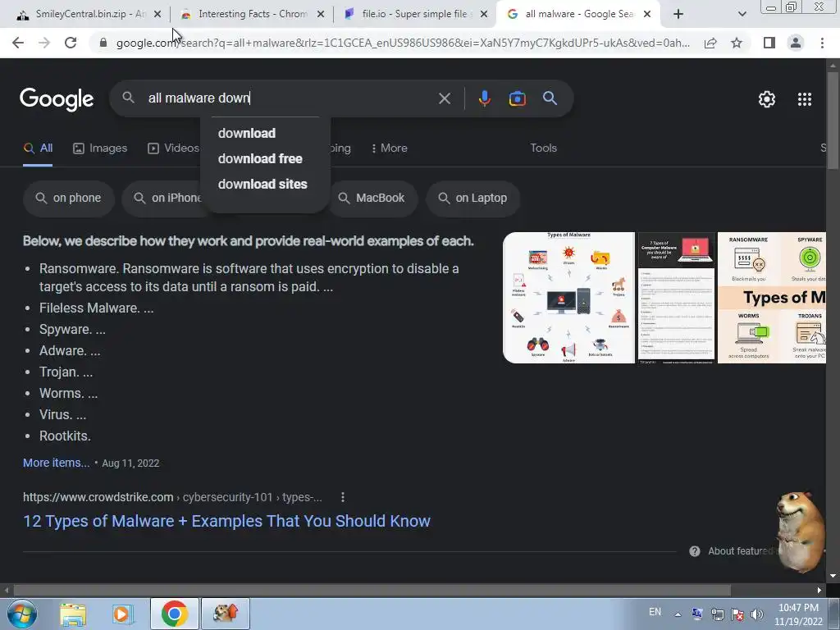Open the Chrome side panel icon
This screenshot has height=630, width=840.
pos(769,43)
